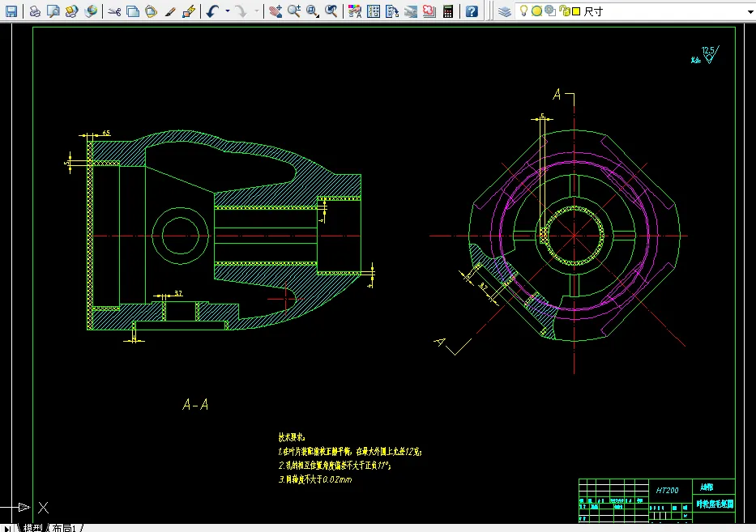Select the Match Properties brush tool
756x532 pixels.
point(169,11)
